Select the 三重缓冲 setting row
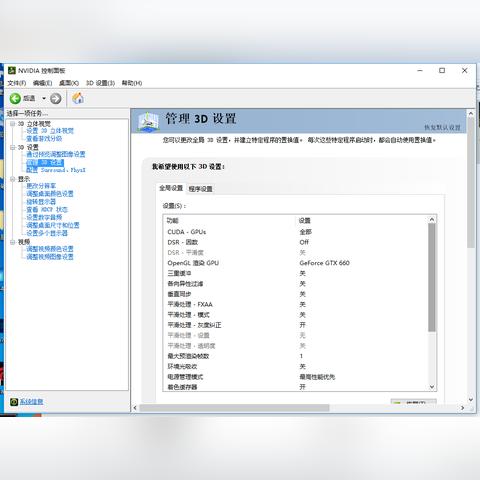The width and height of the screenshot is (480, 480). point(295,273)
